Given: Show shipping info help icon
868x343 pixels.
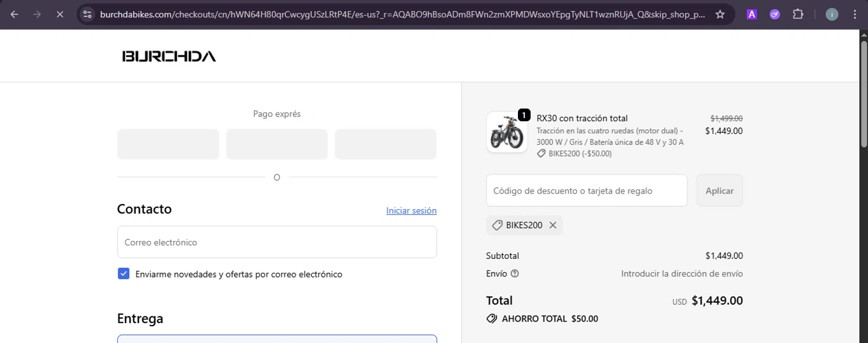Looking at the screenshot, I should [515, 273].
